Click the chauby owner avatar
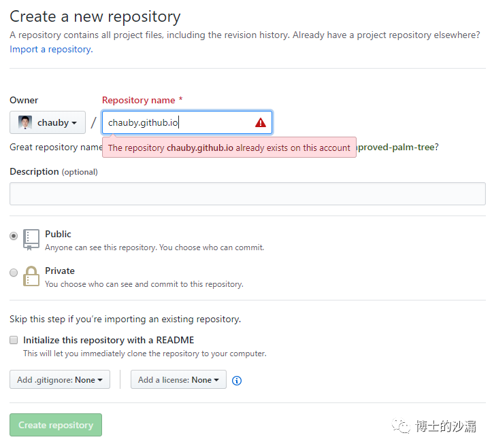Viewport: 492px width, 448px height. coord(25,122)
